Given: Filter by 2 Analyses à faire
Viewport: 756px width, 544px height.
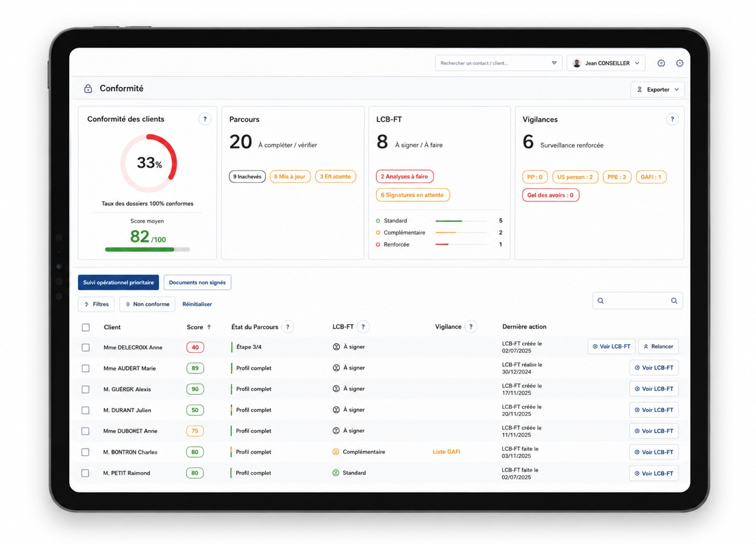Looking at the screenshot, I should point(404,176).
